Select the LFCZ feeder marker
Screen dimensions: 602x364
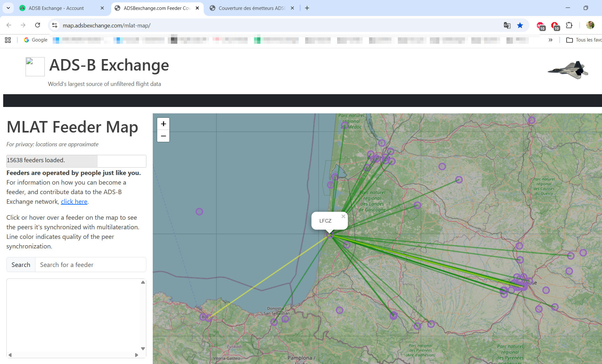point(330,235)
